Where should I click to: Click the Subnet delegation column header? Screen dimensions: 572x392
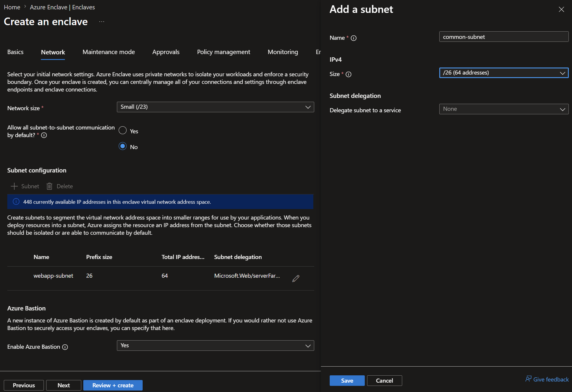point(238,257)
